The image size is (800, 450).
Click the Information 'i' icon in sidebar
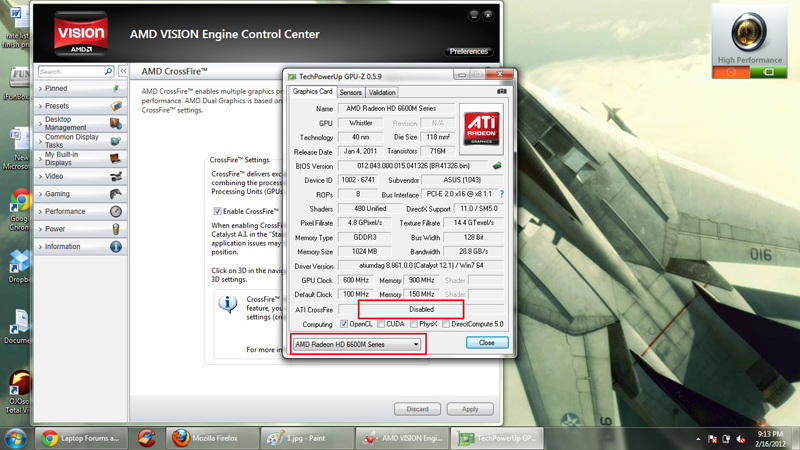tap(116, 246)
